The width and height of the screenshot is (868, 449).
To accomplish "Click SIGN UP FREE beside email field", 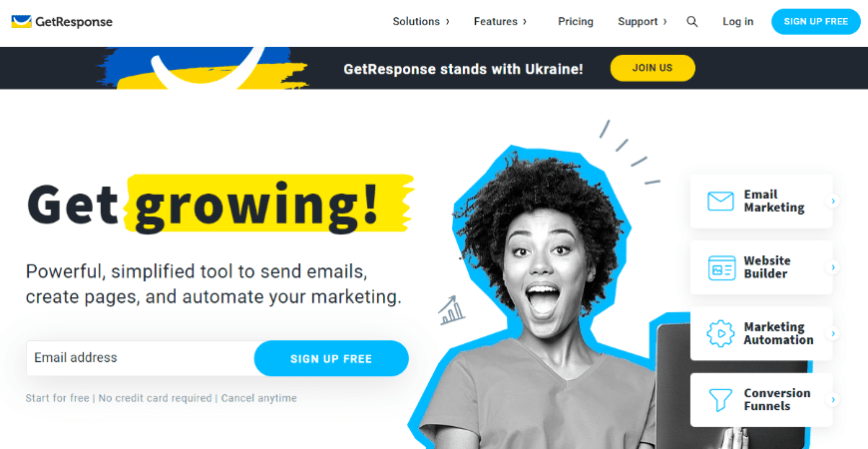I will [331, 358].
